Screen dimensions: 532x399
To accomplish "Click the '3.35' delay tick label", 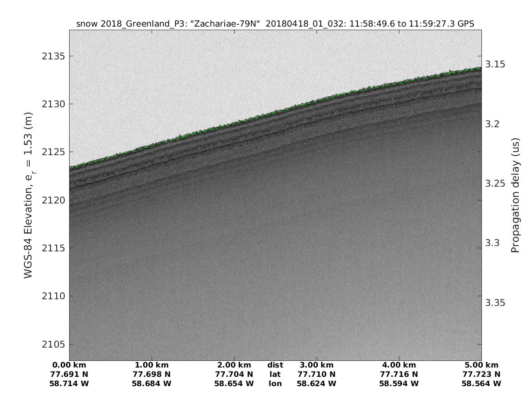I will (x=495, y=303).
